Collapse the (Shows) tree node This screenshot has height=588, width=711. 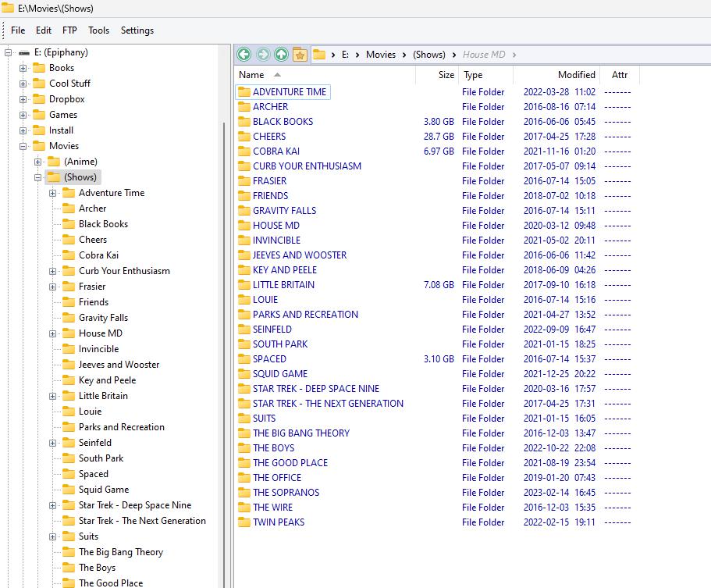[37, 177]
